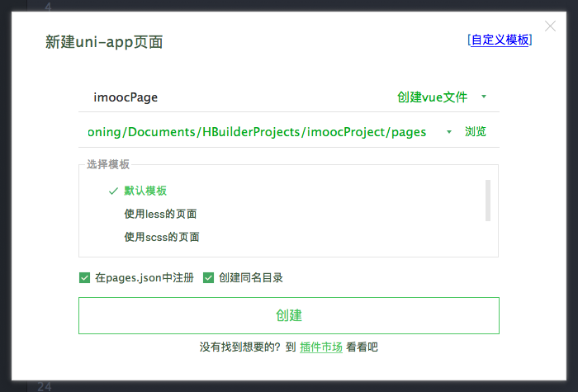Uncheck the 创建同名目录 checkbox

pyautogui.click(x=208, y=278)
